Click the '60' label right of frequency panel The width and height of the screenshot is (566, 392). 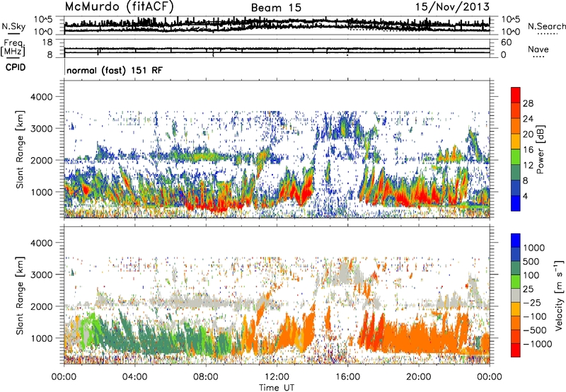(507, 42)
